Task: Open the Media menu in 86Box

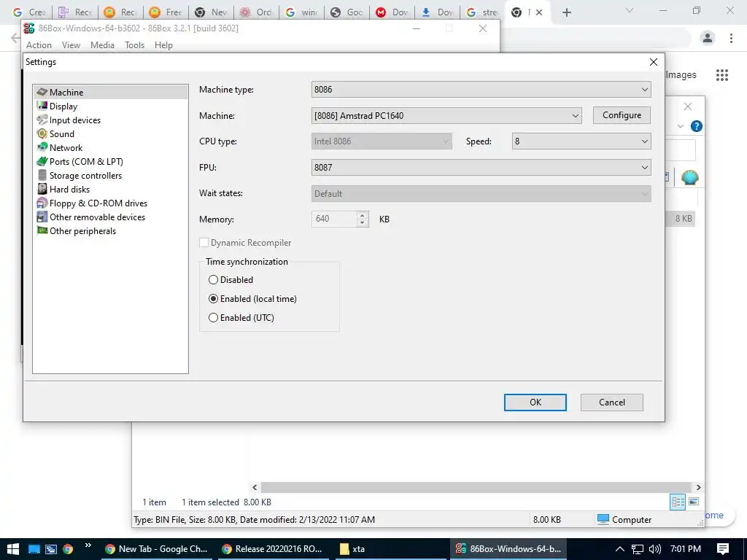Action: click(x=102, y=45)
